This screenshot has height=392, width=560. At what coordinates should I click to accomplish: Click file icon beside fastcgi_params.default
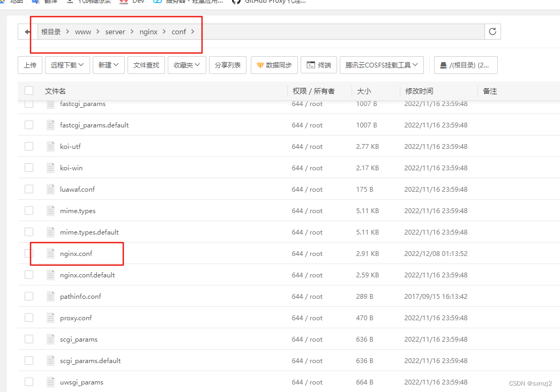[x=51, y=125]
